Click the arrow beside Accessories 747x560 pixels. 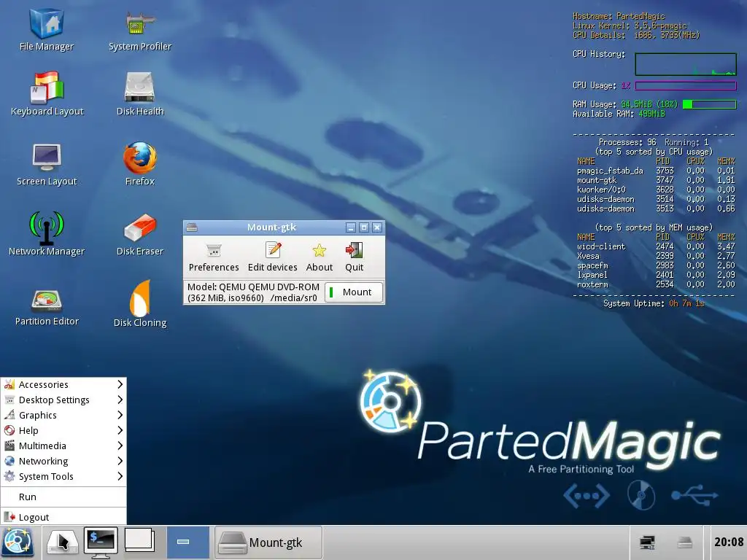pyautogui.click(x=120, y=384)
